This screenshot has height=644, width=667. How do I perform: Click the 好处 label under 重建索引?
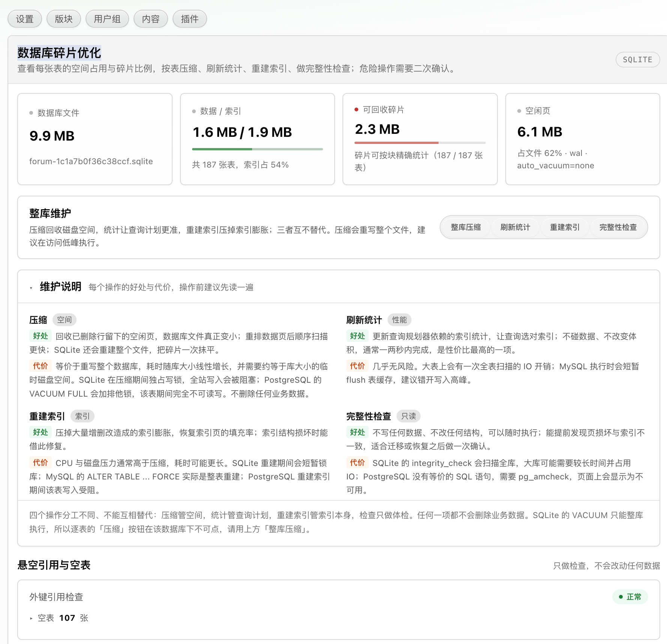tap(41, 432)
